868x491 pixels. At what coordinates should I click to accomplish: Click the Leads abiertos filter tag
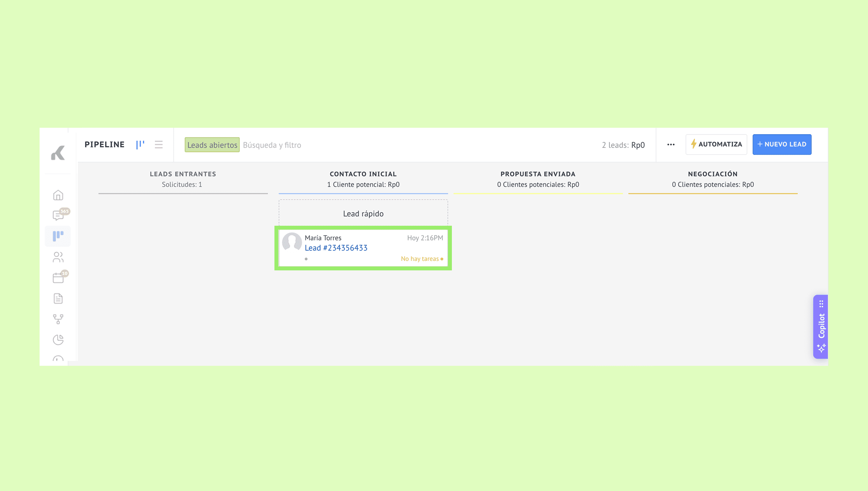click(212, 145)
